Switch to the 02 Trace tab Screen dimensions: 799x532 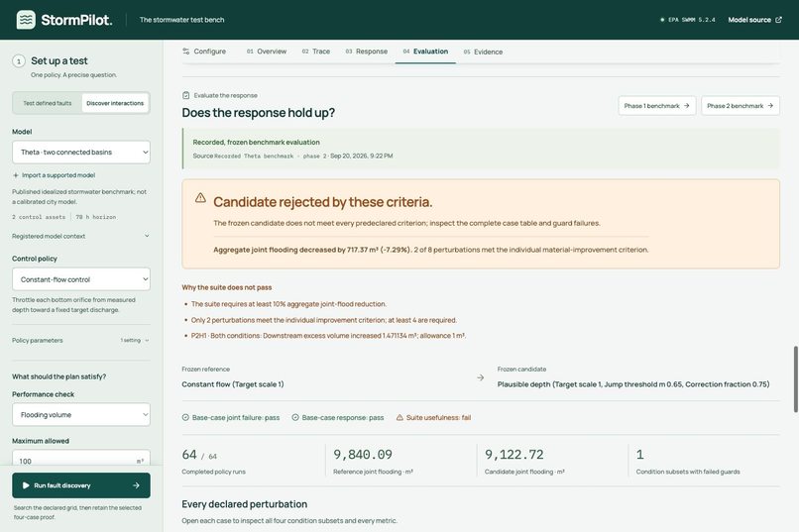[x=316, y=52]
